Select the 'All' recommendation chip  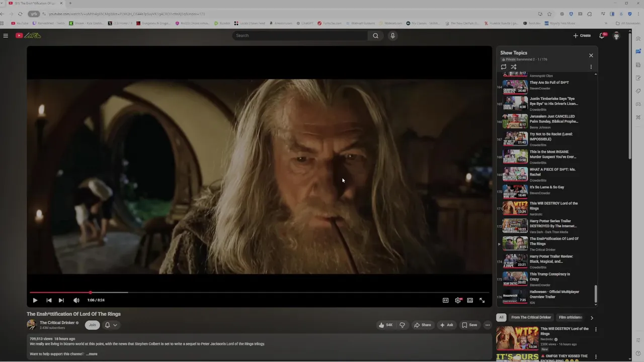coord(501,317)
